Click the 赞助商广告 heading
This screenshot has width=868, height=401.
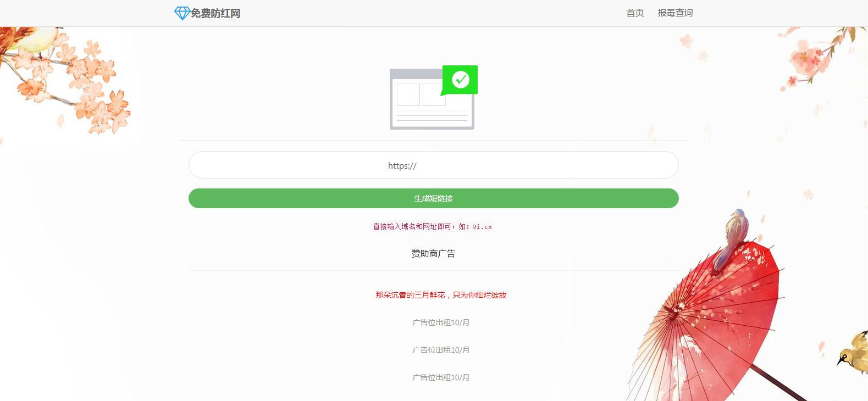coord(433,253)
